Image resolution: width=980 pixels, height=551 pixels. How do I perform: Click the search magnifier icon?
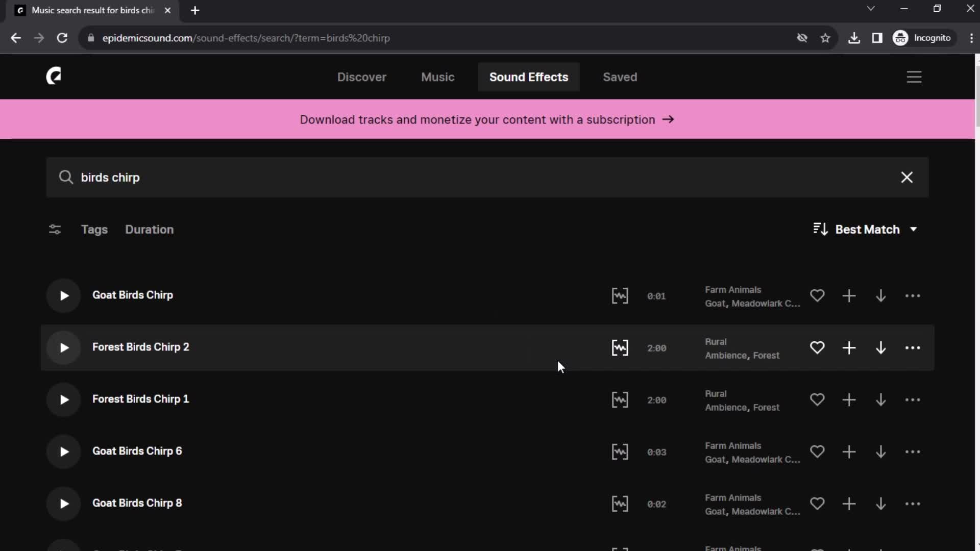point(65,177)
